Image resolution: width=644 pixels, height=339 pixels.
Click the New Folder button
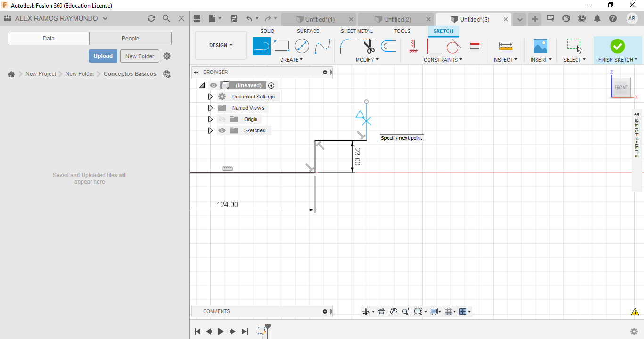click(140, 56)
